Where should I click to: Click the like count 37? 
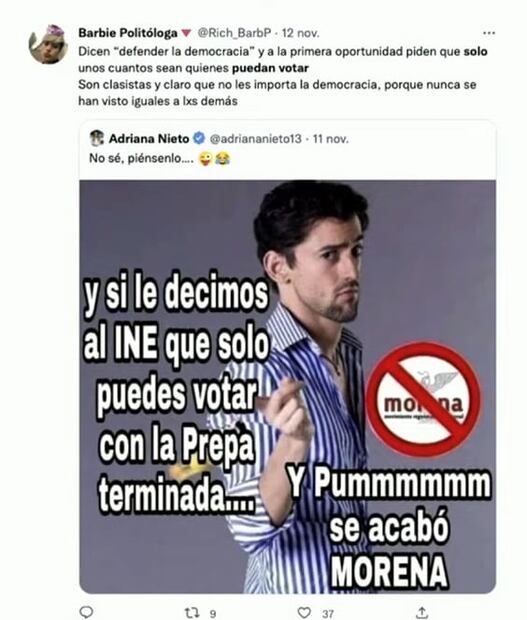pos(327,613)
